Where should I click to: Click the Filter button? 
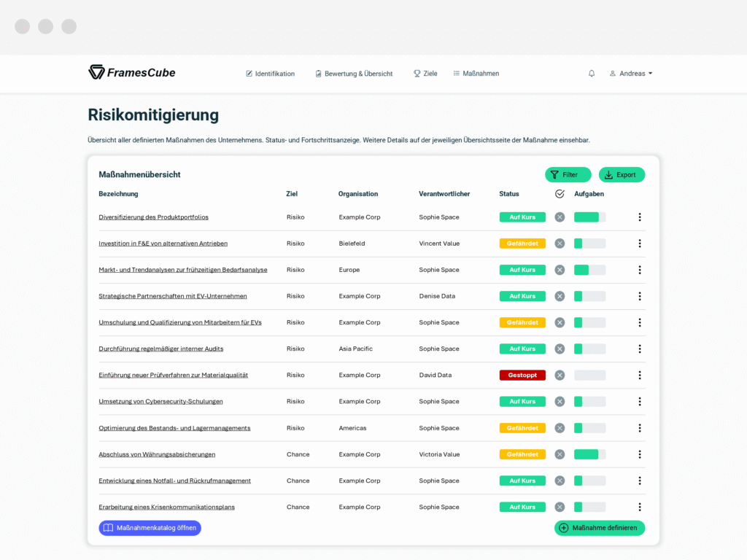point(568,175)
